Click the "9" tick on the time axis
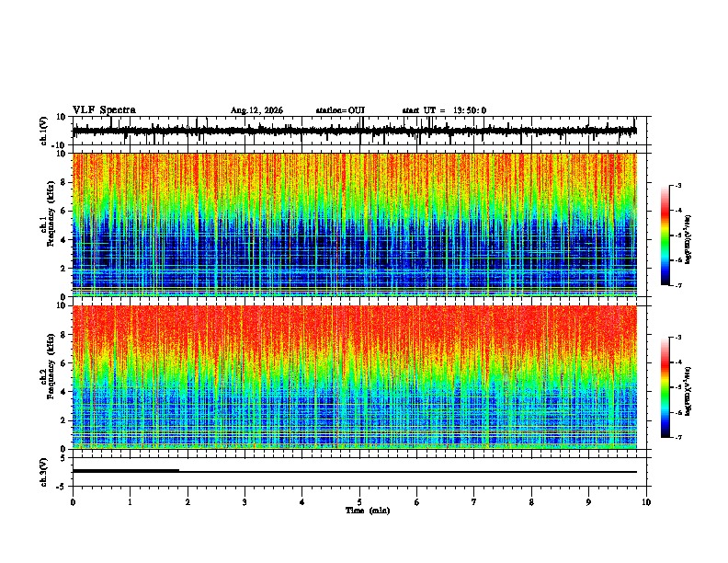 [x=588, y=502]
